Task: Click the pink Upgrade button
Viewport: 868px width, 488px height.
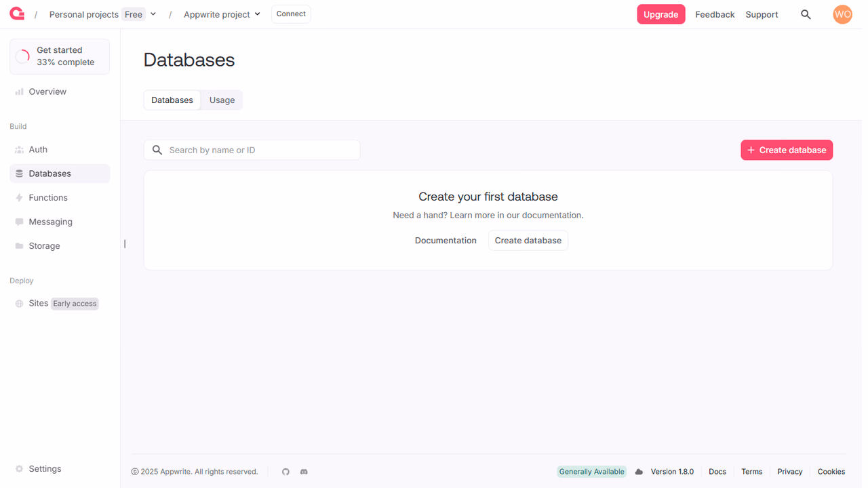Action: [660, 14]
